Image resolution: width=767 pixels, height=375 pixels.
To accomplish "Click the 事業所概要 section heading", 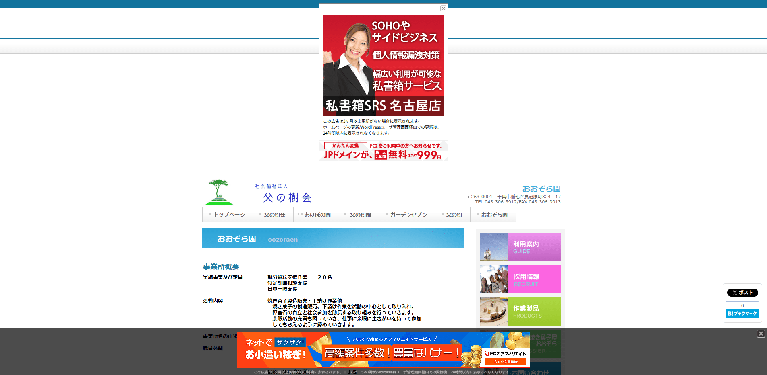I will [221, 267].
